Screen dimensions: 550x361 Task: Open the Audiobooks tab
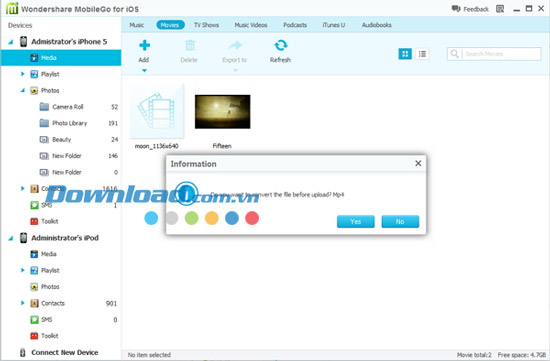(376, 25)
